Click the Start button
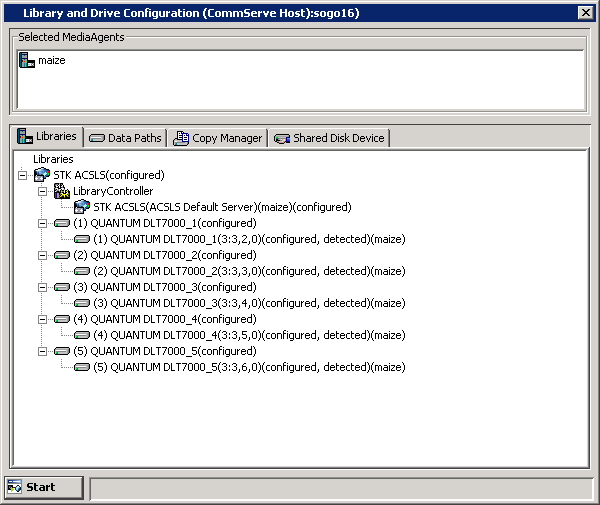600x505 pixels. (44, 488)
